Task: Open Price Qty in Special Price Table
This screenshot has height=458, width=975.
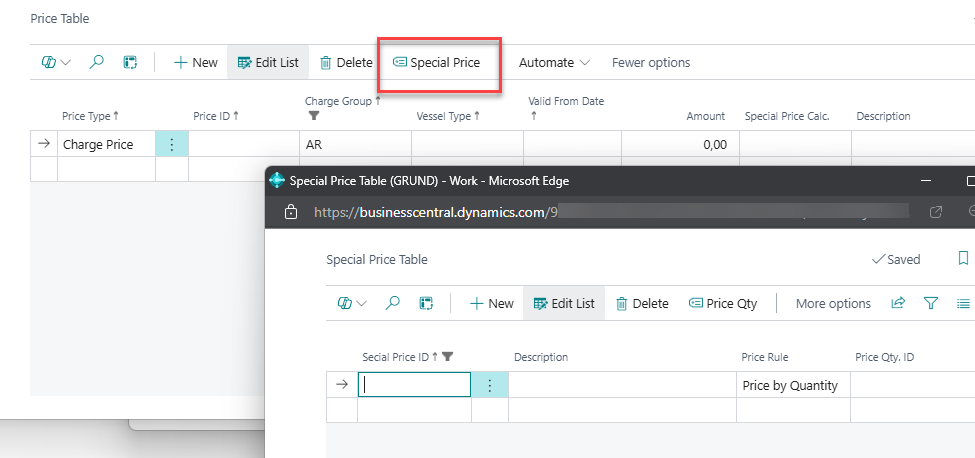Action: click(x=723, y=303)
